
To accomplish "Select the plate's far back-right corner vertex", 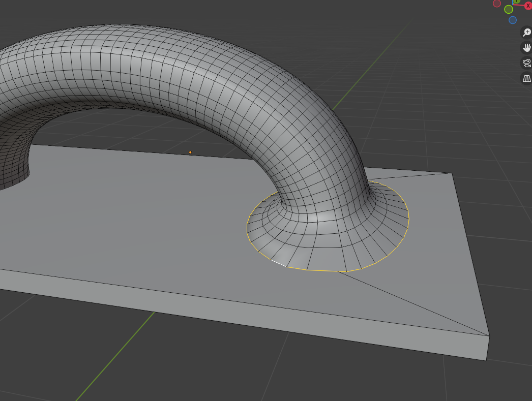I will 452,173.
